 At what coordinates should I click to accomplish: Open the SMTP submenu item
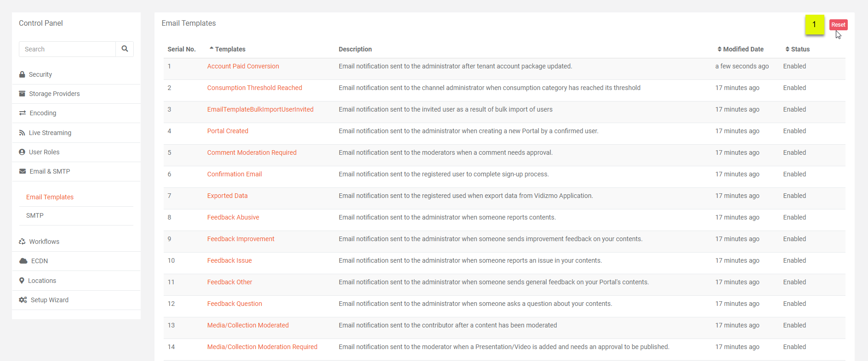35,215
